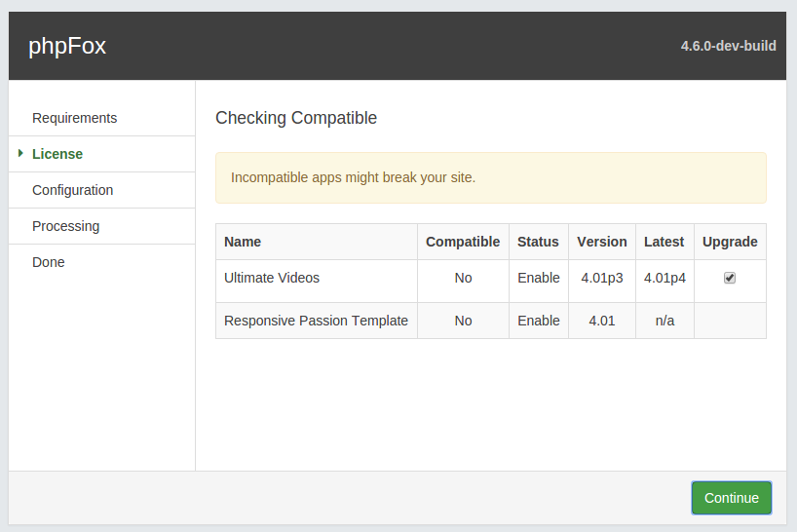Click the phpFox logo title

(x=67, y=46)
